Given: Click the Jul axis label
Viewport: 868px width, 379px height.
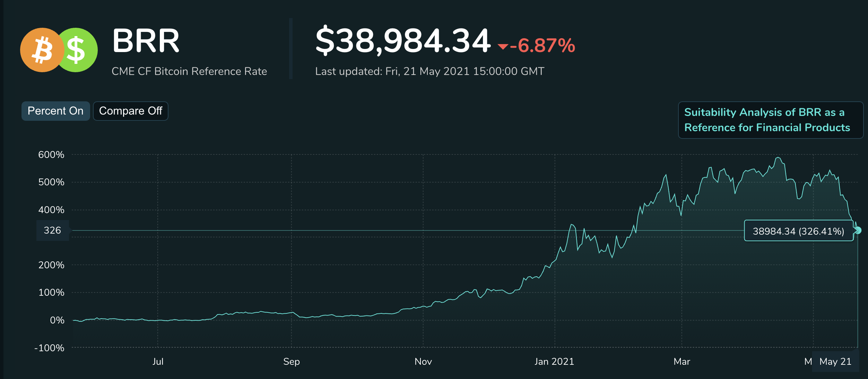Looking at the screenshot, I should pos(158,362).
